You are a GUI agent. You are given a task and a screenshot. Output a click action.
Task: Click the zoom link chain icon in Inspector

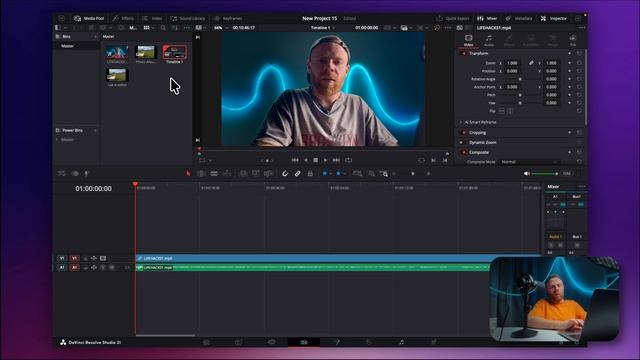pyautogui.click(x=531, y=63)
